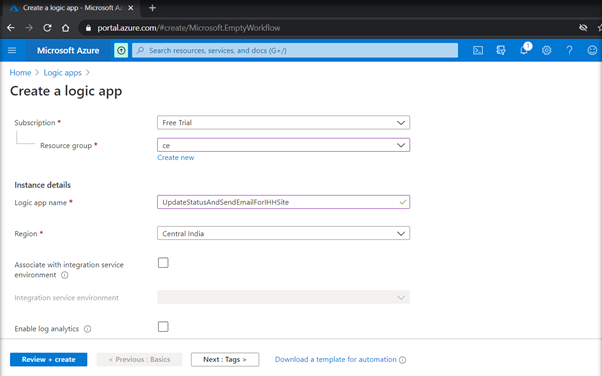
Task: Click the Review + create button
Action: pos(48,359)
